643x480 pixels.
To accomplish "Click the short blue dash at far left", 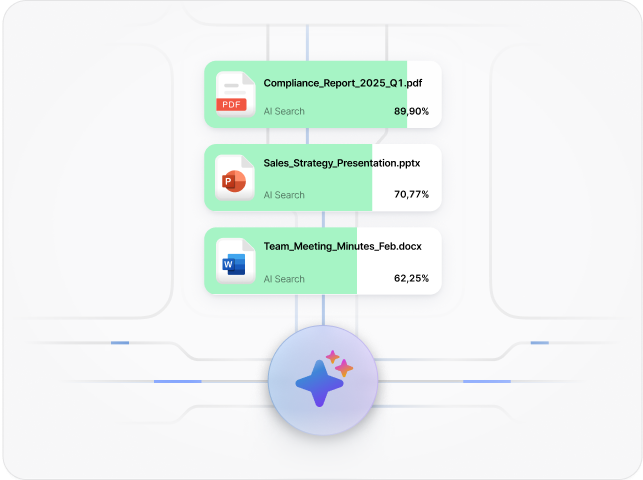I will point(120,343).
